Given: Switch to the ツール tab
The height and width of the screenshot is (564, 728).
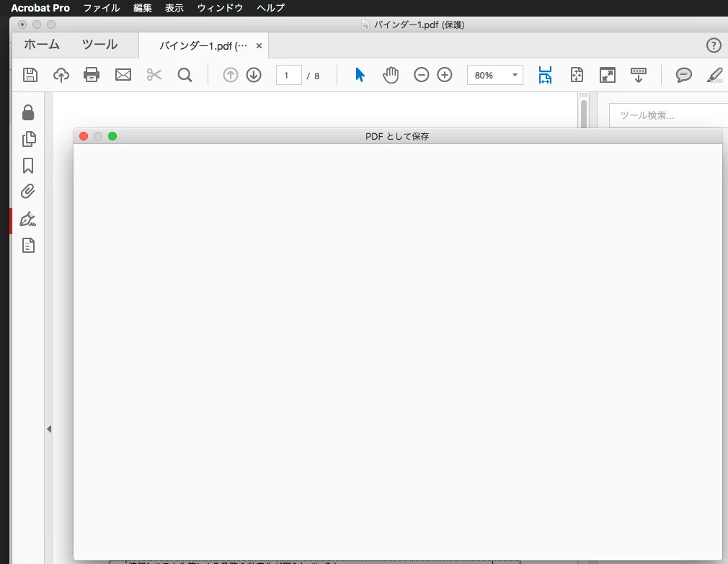Looking at the screenshot, I should click(99, 45).
